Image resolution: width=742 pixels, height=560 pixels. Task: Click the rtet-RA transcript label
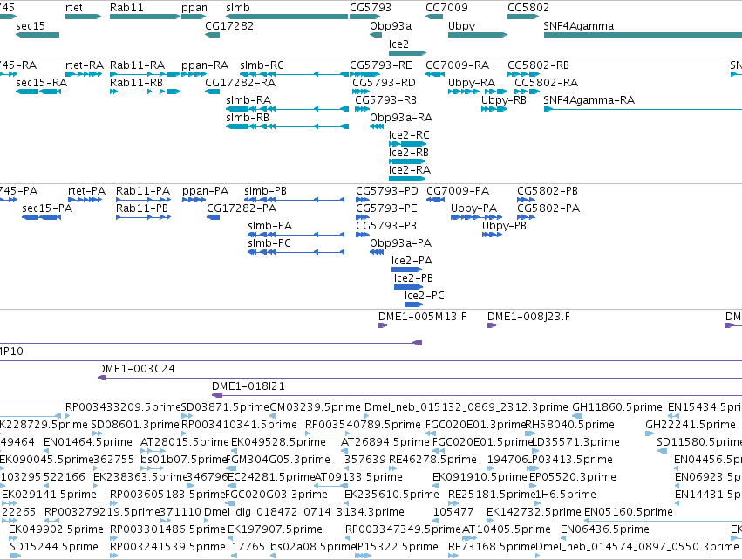pos(85,65)
